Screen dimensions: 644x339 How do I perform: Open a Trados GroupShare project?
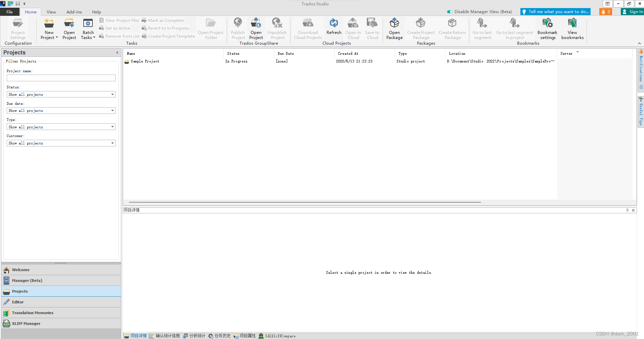(x=256, y=29)
